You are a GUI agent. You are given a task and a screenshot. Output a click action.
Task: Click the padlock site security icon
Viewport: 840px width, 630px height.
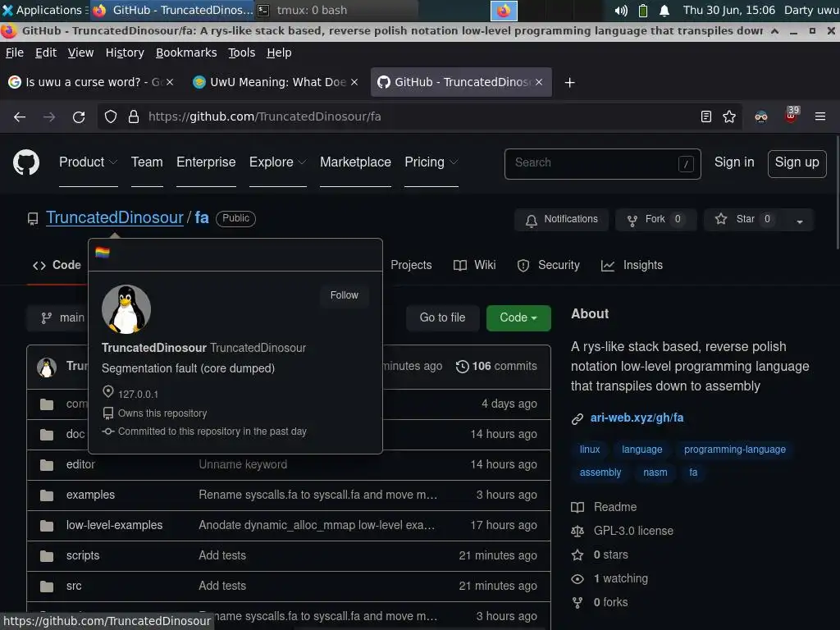(134, 116)
